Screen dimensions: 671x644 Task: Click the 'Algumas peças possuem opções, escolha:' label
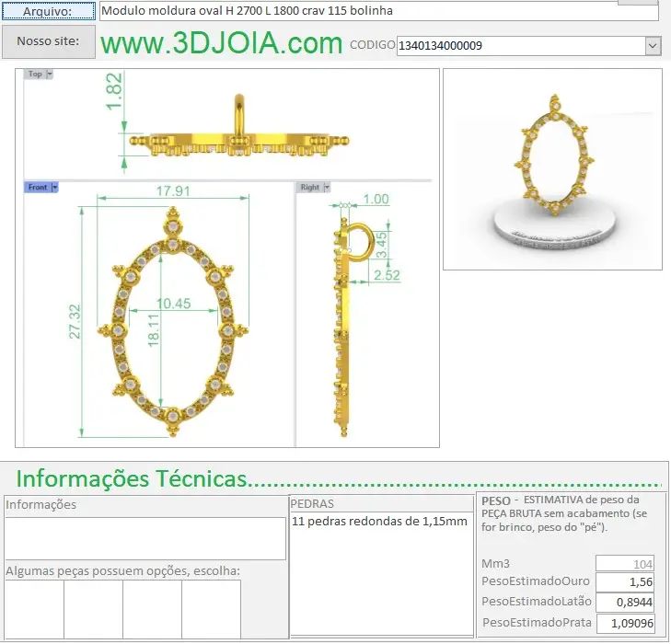click(x=122, y=571)
